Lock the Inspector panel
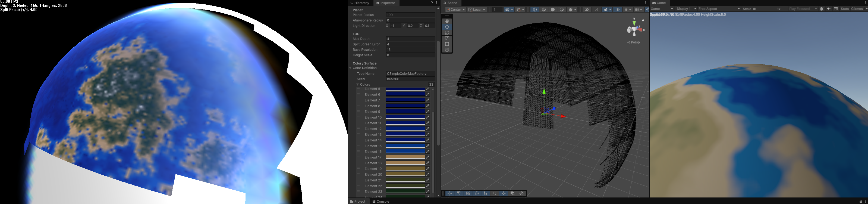The width and height of the screenshot is (868, 204). click(x=432, y=3)
